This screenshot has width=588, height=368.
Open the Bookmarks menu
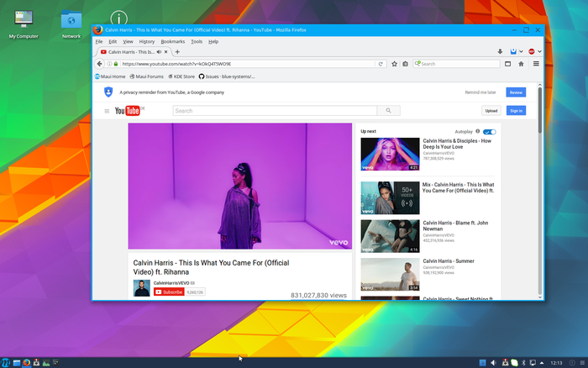coord(172,41)
